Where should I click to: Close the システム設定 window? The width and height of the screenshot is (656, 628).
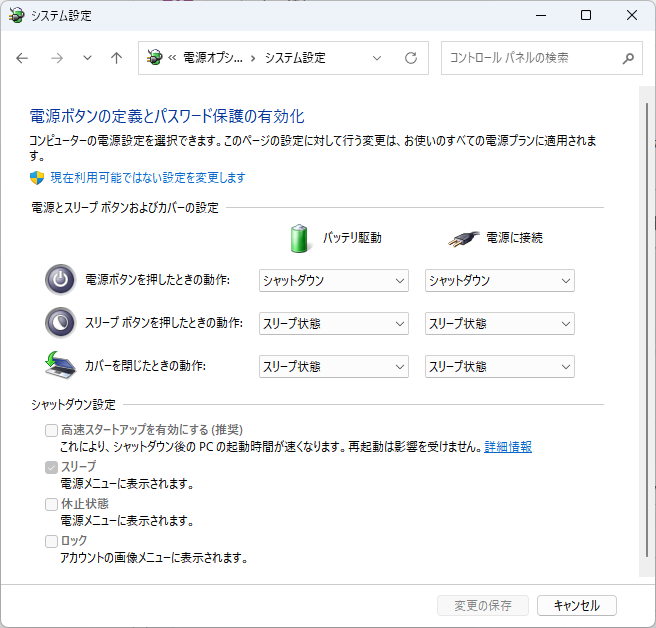click(632, 15)
